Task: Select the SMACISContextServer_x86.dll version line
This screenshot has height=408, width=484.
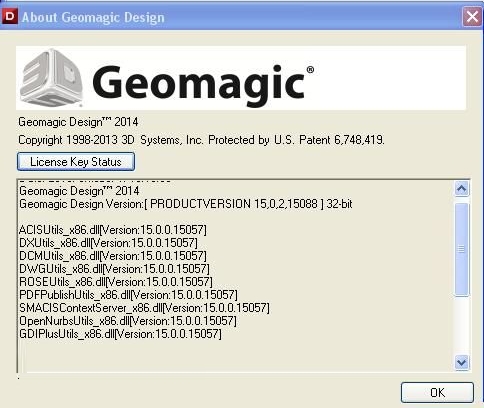Action: click(144, 308)
